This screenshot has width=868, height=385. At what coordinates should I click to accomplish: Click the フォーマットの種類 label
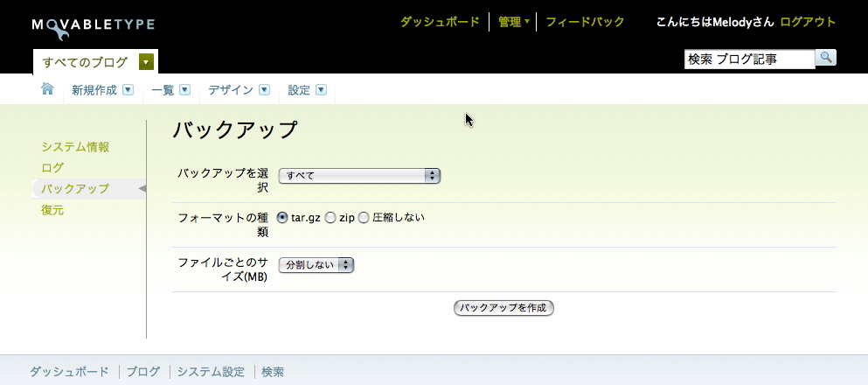224,224
